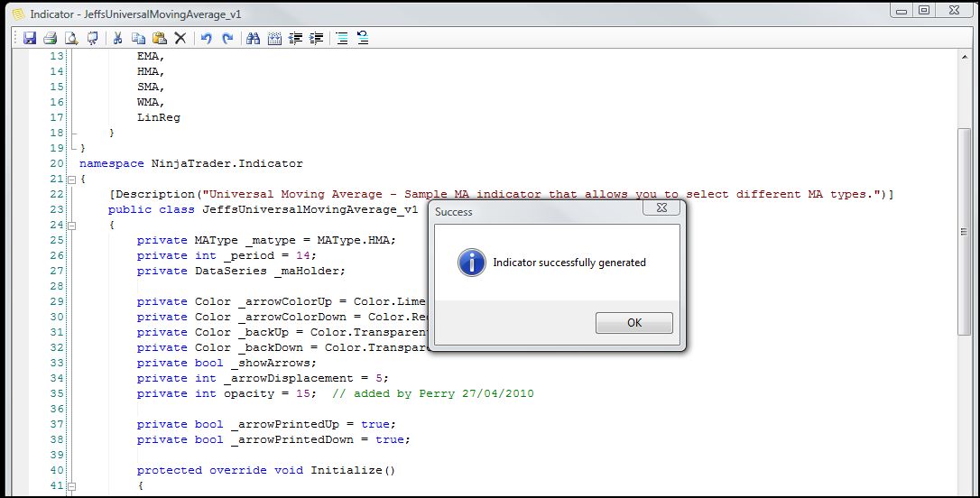Open find with the binoculars icon
This screenshot has height=498, width=980.
(x=254, y=38)
